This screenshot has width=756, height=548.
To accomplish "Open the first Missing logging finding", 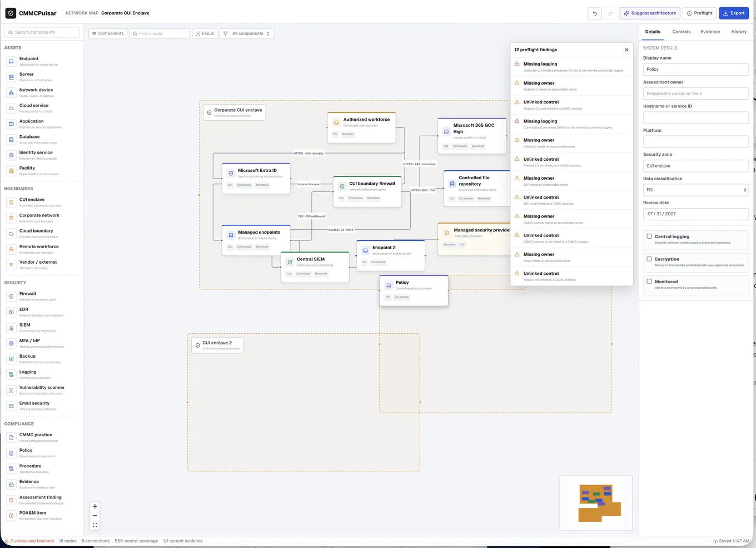I will tap(572, 67).
